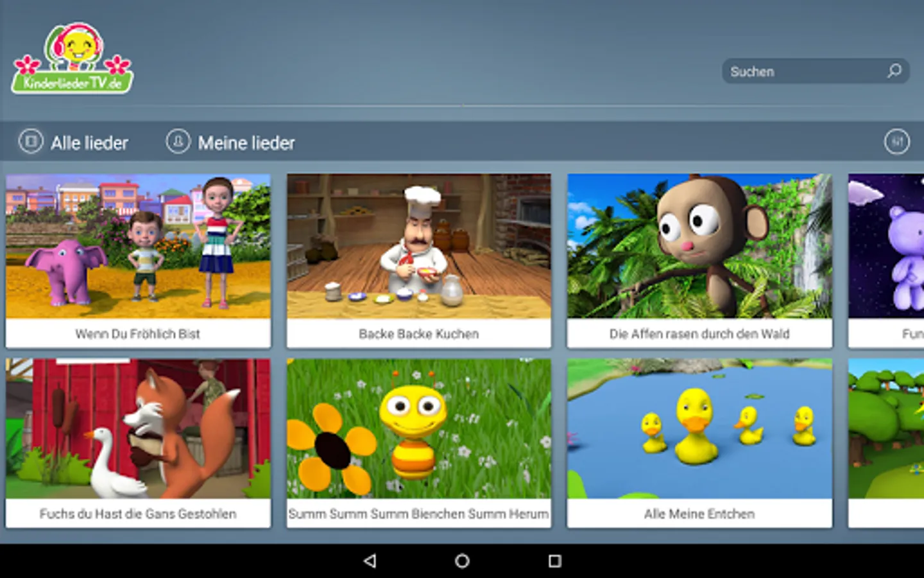Open the Alle lieder tab
The image size is (924, 578).
74,142
